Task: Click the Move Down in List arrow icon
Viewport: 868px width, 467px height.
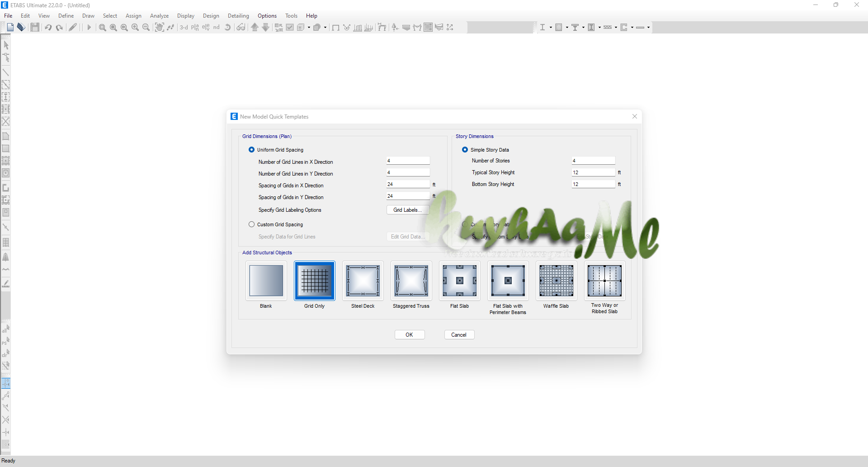Action: (x=266, y=27)
